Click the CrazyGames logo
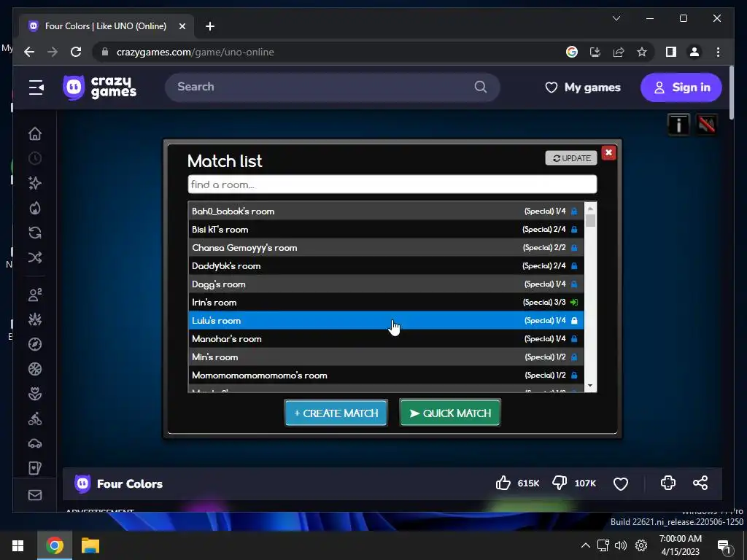 (x=99, y=87)
